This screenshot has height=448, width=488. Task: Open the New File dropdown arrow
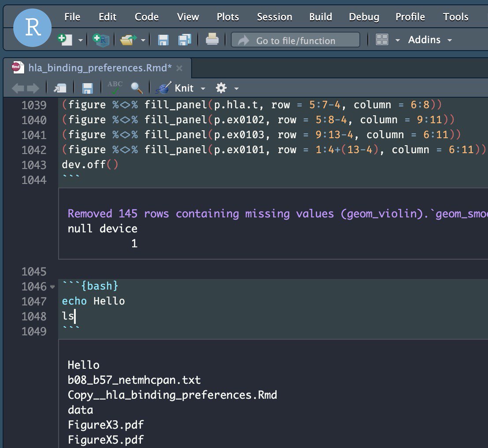coord(80,40)
